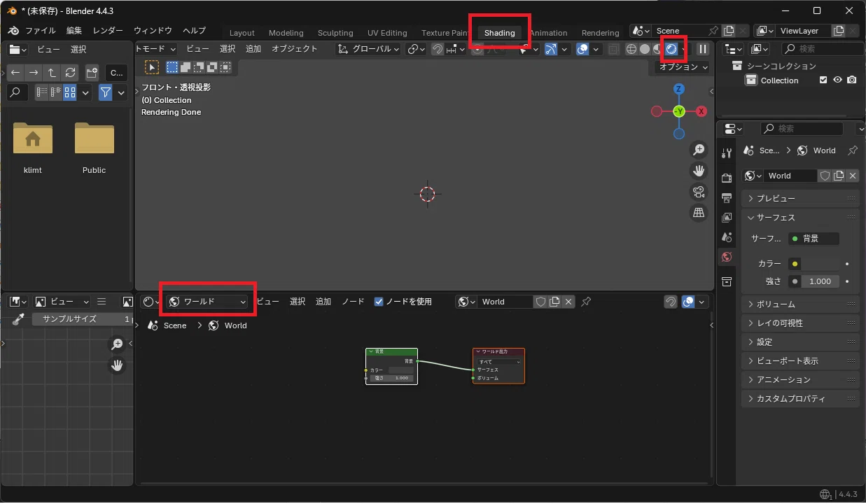Screen dimensions: 866x504
Task: Select the tweak cursor tool in viewport
Action: (x=152, y=67)
